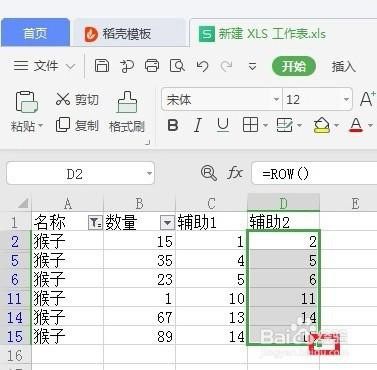377x370 pixels.
Task: Expand arrow next to 文件 menu
Action: point(70,66)
